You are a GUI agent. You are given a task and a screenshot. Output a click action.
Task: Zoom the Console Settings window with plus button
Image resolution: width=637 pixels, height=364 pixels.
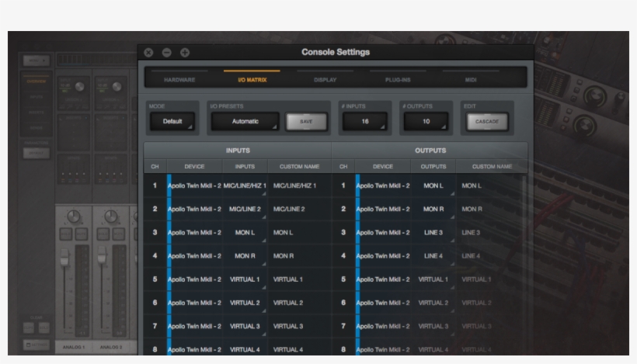point(185,52)
